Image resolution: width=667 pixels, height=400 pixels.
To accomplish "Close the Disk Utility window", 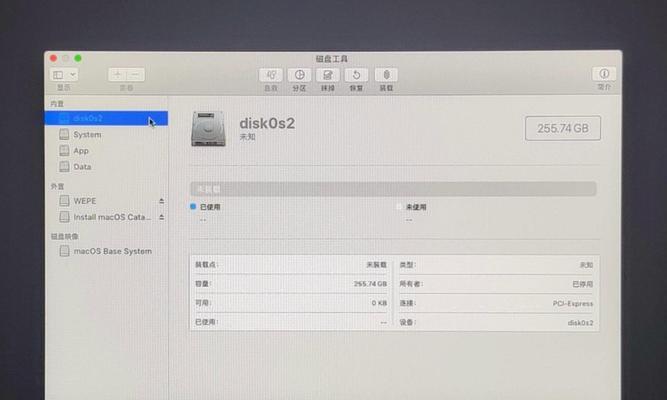I will tap(53, 58).
